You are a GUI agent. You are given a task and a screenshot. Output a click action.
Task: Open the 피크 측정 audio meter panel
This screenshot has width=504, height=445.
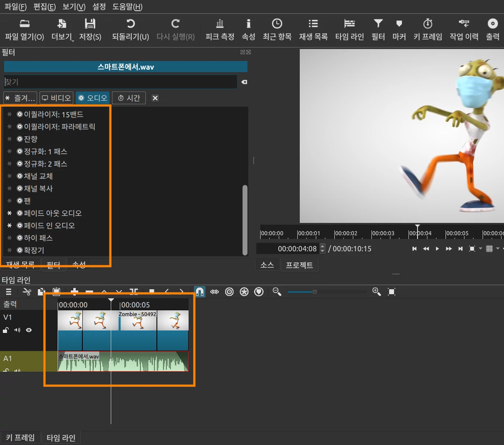[220, 29]
